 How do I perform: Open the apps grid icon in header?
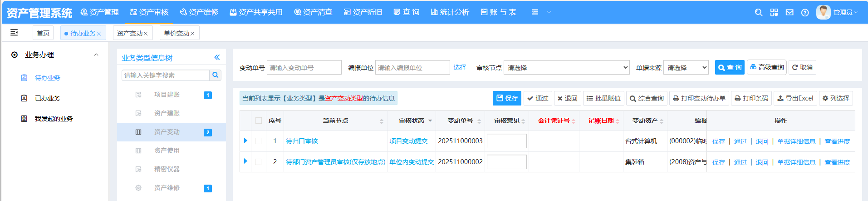pyautogui.click(x=774, y=12)
